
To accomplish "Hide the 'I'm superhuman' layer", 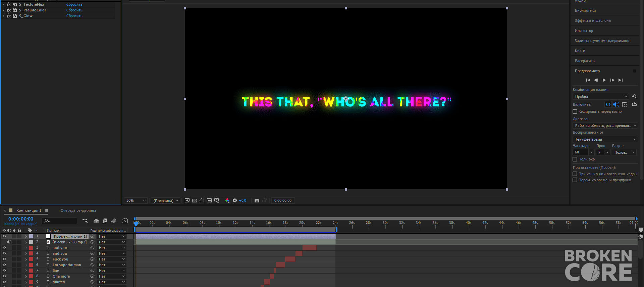I will [x=4, y=265].
